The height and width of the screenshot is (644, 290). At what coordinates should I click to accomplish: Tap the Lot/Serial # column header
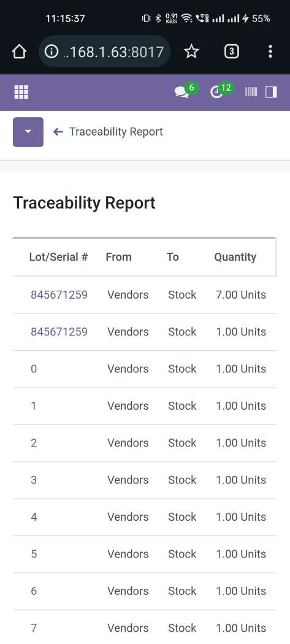click(x=58, y=257)
